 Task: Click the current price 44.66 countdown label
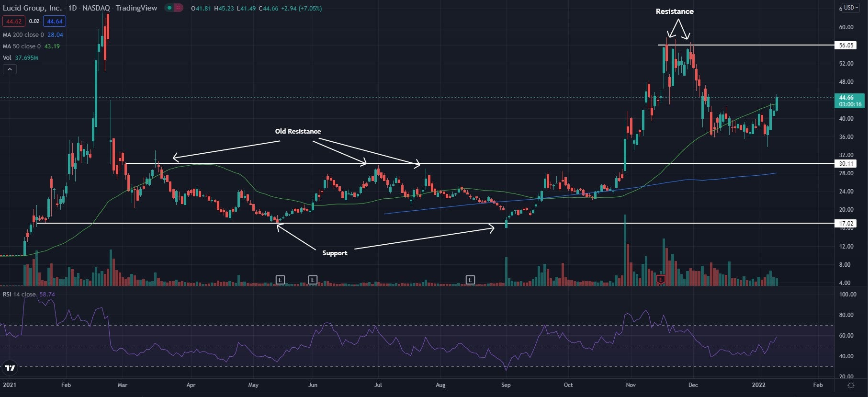[x=850, y=101]
